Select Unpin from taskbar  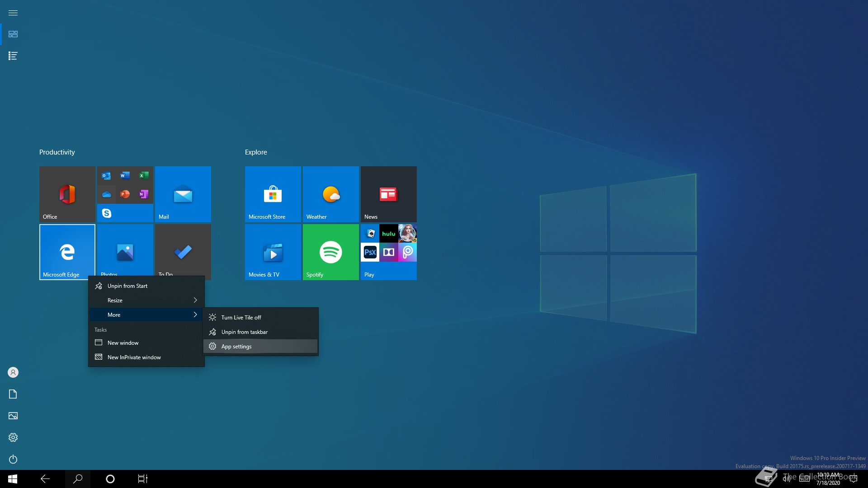260,332
